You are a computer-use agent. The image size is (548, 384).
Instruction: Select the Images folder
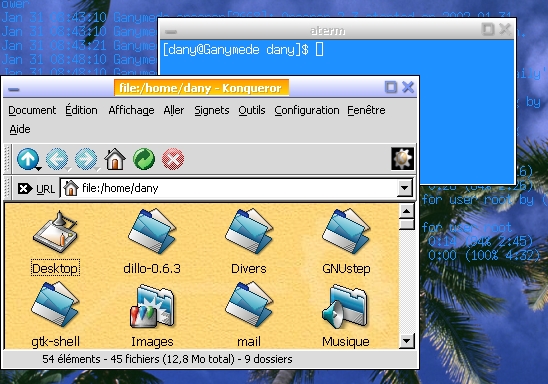coord(152,306)
